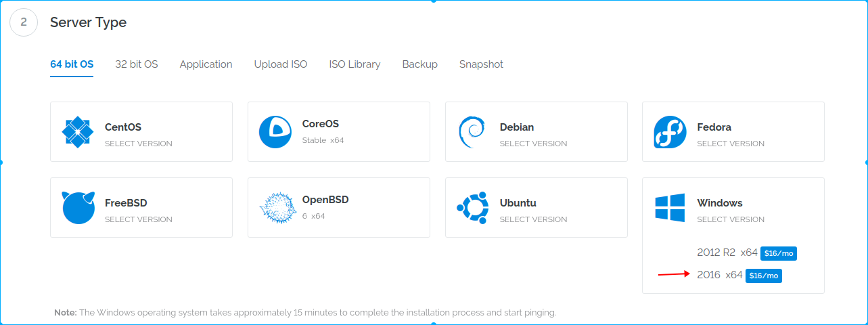The width and height of the screenshot is (868, 325).
Task: Click the CentOS logo icon
Action: click(78, 132)
